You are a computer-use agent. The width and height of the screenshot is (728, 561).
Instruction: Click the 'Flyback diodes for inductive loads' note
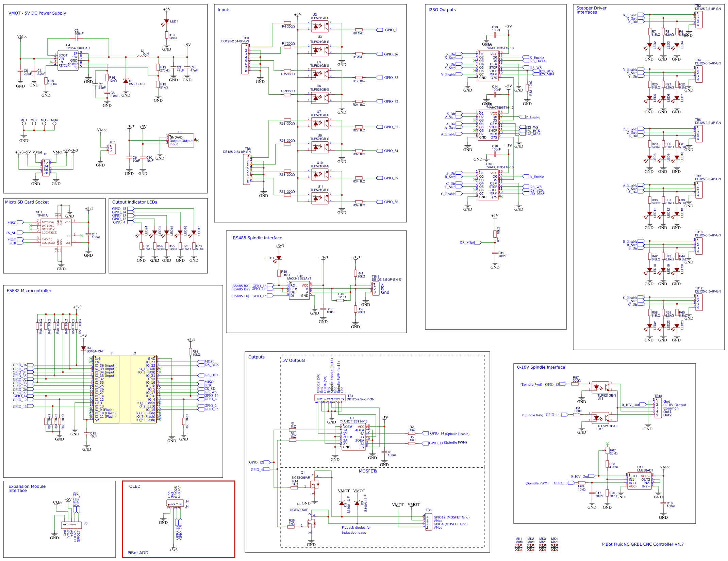coord(356,530)
